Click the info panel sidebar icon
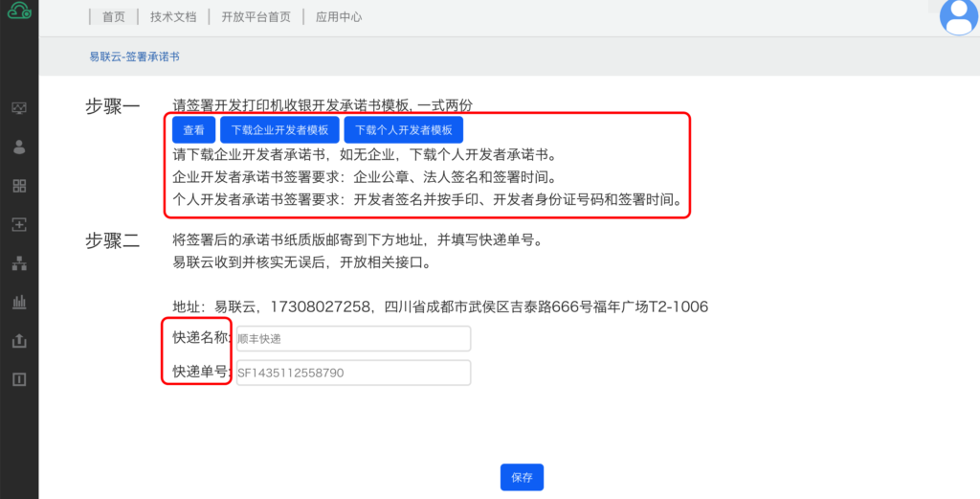The width and height of the screenshot is (980, 499). 19,379
